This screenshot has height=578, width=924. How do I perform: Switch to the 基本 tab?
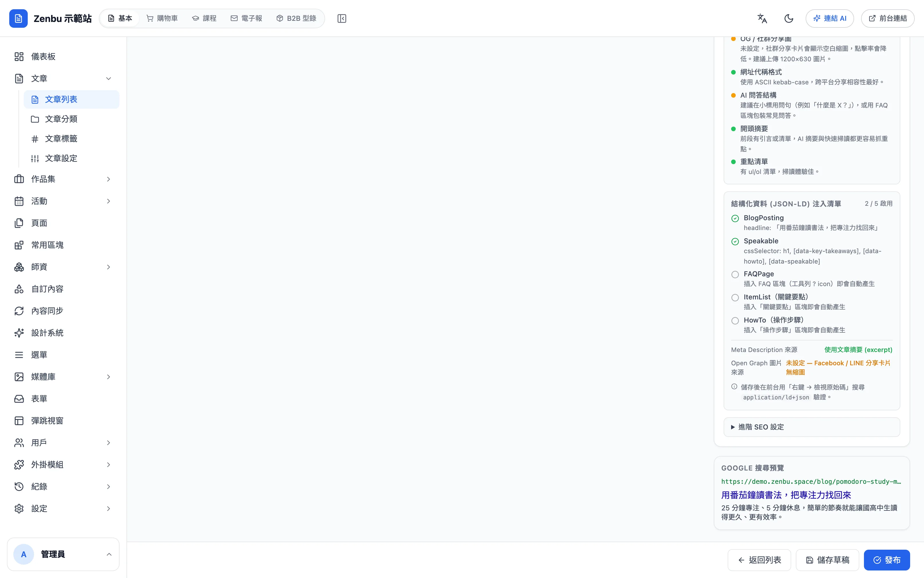pos(120,18)
